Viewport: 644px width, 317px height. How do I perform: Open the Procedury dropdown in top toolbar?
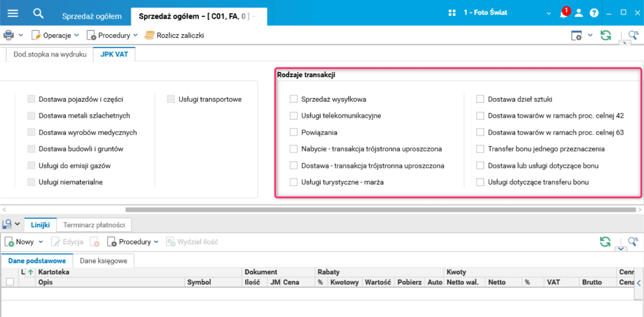[x=135, y=35]
